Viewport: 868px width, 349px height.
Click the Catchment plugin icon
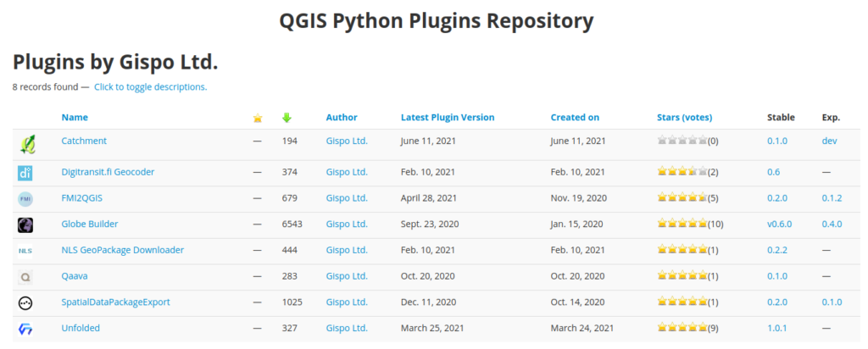coord(26,145)
